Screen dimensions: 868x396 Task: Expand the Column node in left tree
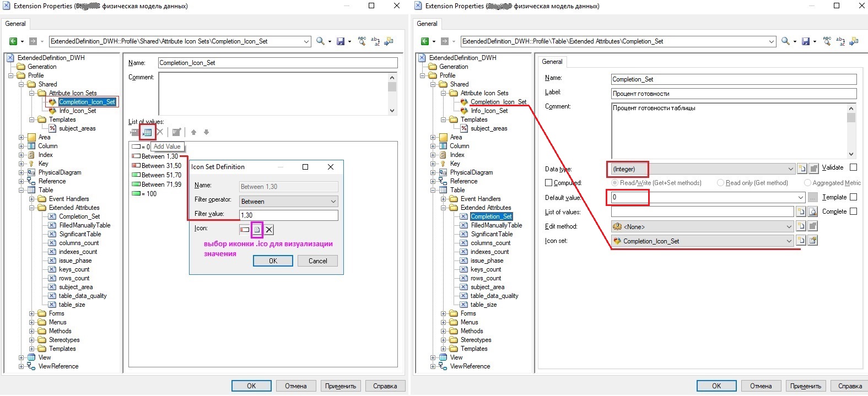click(x=21, y=146)
